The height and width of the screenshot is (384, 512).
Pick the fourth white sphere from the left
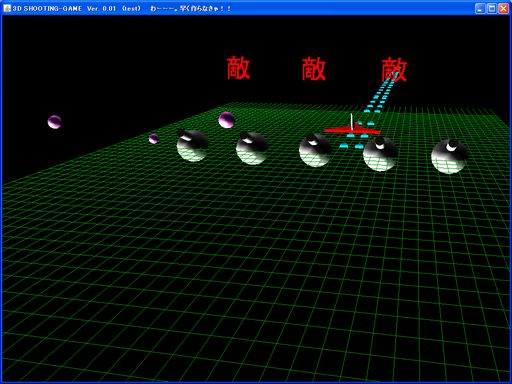(x=380, y=154)
